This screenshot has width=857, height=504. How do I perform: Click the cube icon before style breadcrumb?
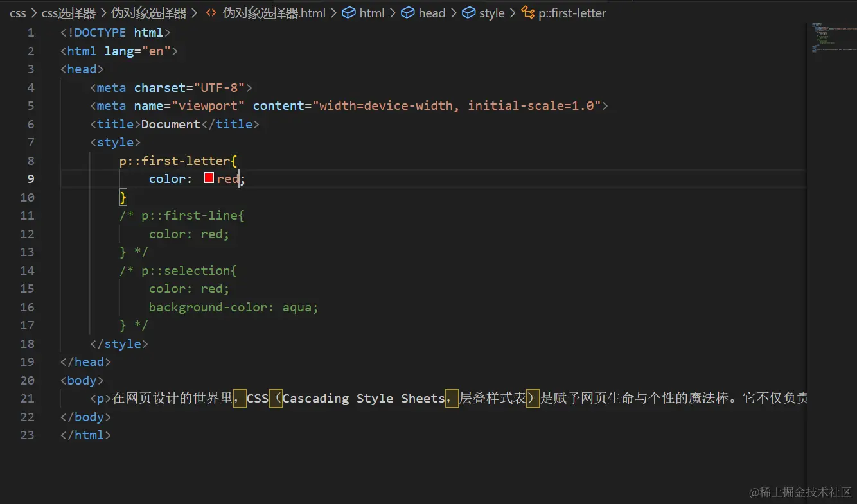click(469, 13)
